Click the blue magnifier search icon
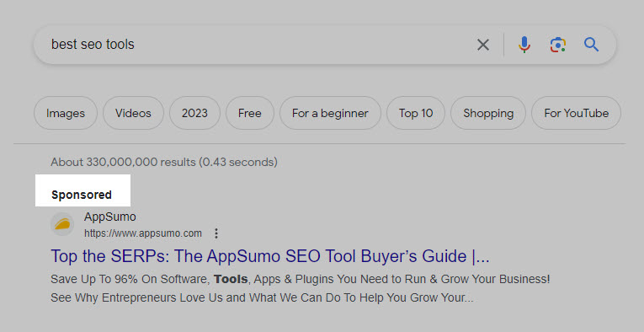This screenshot has width=644, height=332. pos(591,45)
